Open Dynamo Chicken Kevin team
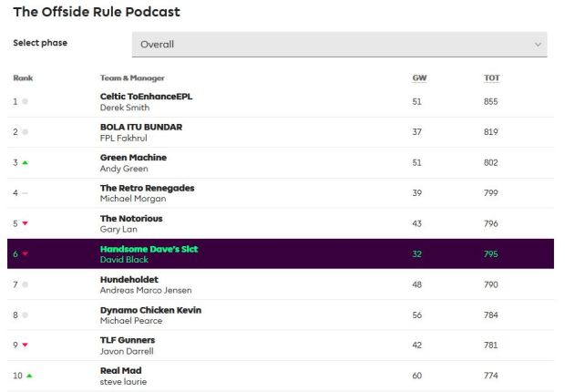This screenshot has width=565, height=392. pyautogui.click(x=150, y=310)
